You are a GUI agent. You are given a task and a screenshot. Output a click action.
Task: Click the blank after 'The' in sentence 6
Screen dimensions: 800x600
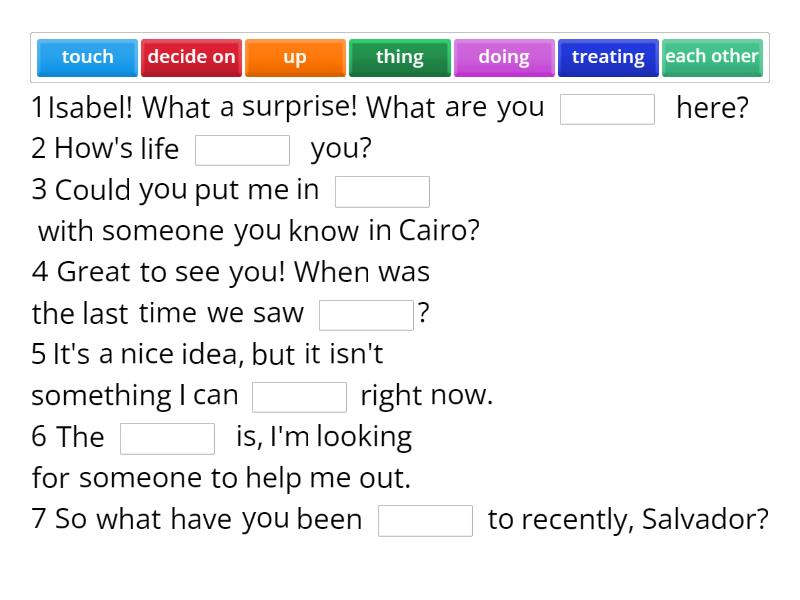tap(167, 438)
